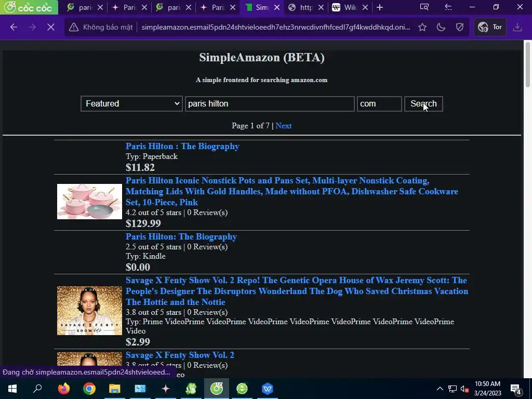This screenshot has width=532, height=399.
Task: Close the active SimpleAmazon tab
Action: click(x=277, y=7)
